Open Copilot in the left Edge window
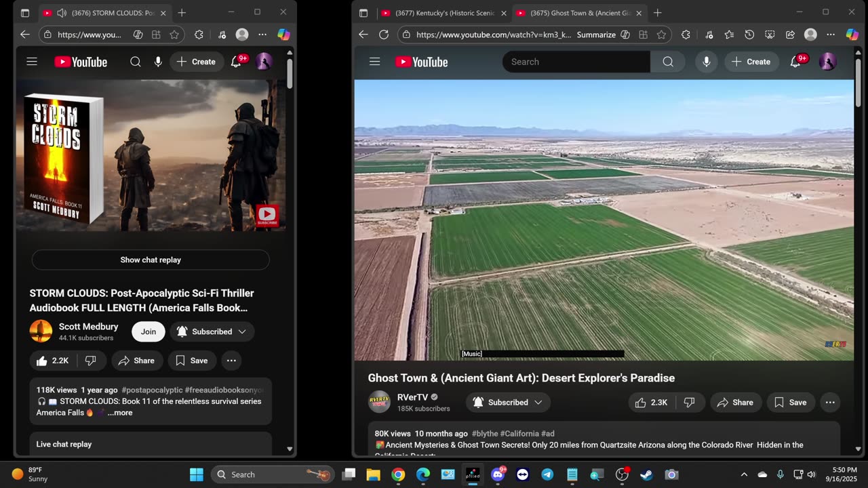 click(283, 35)
